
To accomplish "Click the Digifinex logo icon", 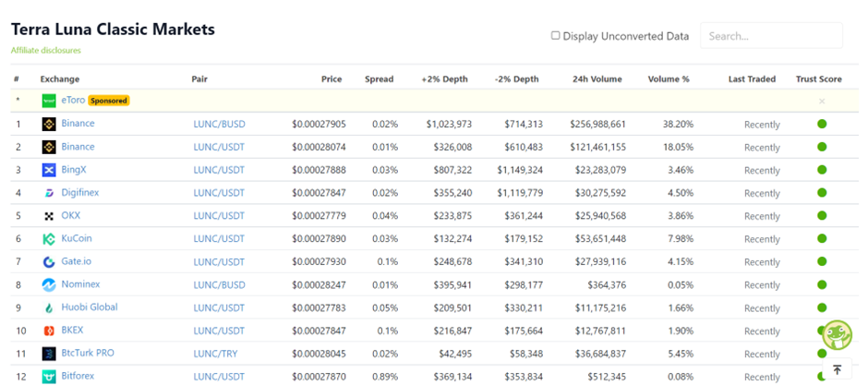I will click(x=49, y=193).
